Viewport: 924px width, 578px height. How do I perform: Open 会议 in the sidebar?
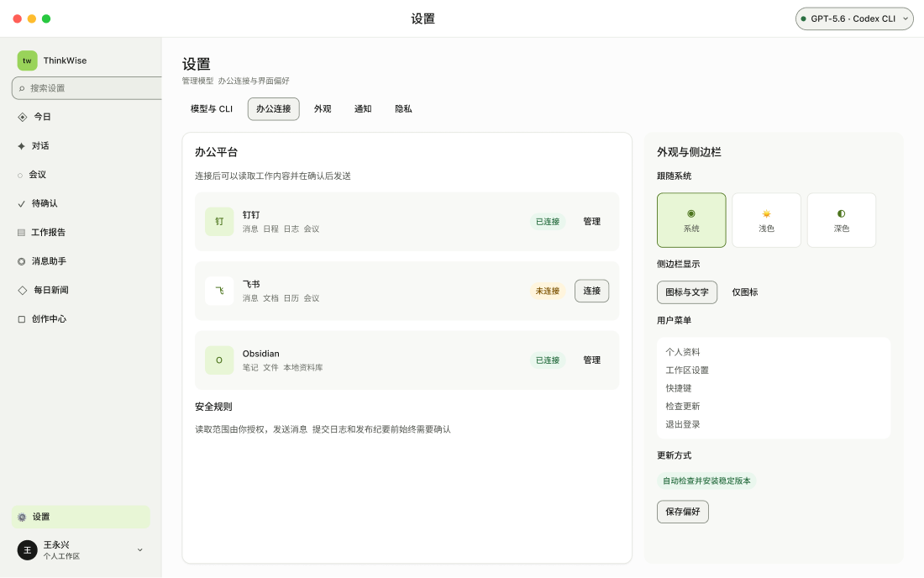81,175
